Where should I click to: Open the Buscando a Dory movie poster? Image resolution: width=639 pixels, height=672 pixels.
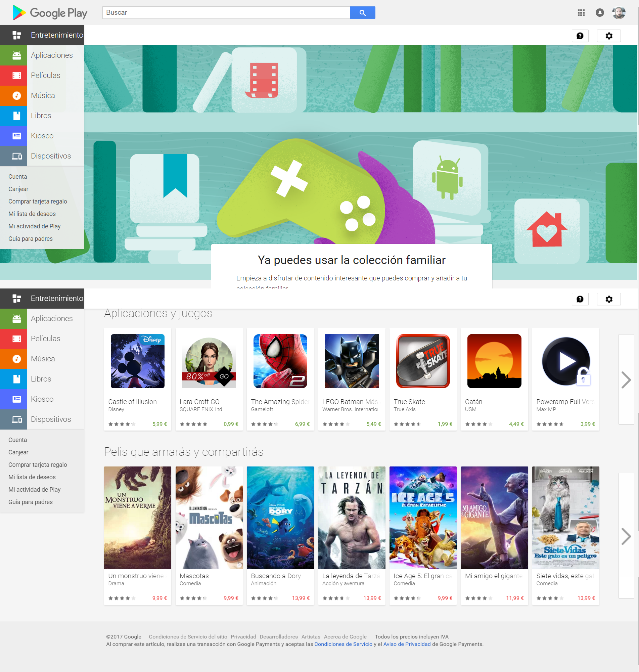280,518
